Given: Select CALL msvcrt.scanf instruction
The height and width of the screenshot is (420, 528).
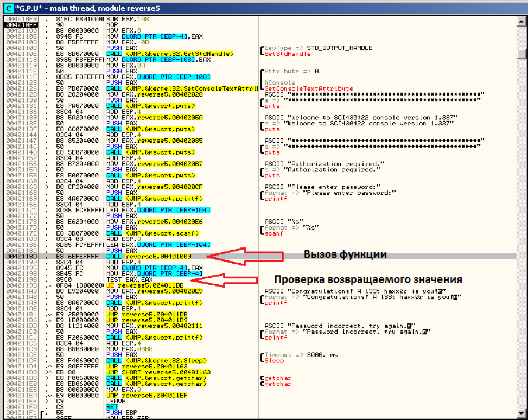Looking at the screenshot, I should [x=152, y=233].
